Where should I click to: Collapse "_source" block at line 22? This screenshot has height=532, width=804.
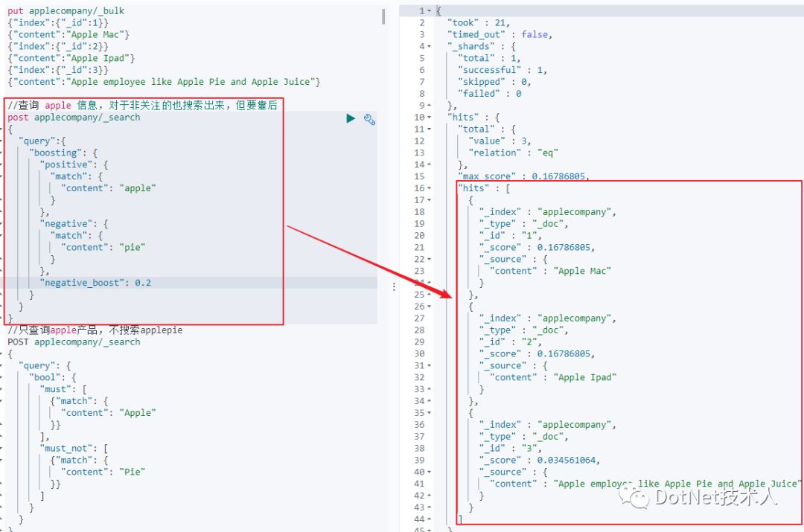click(x=430, y=260)
